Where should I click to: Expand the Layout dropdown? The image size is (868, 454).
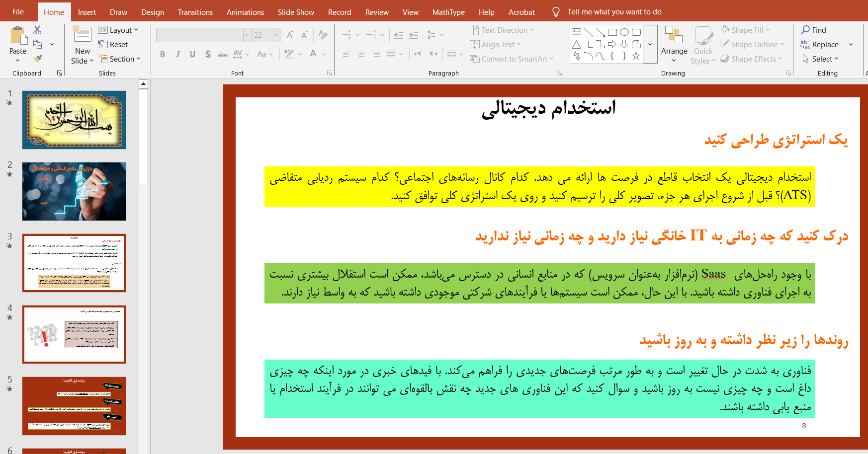(x=118, y=30)
